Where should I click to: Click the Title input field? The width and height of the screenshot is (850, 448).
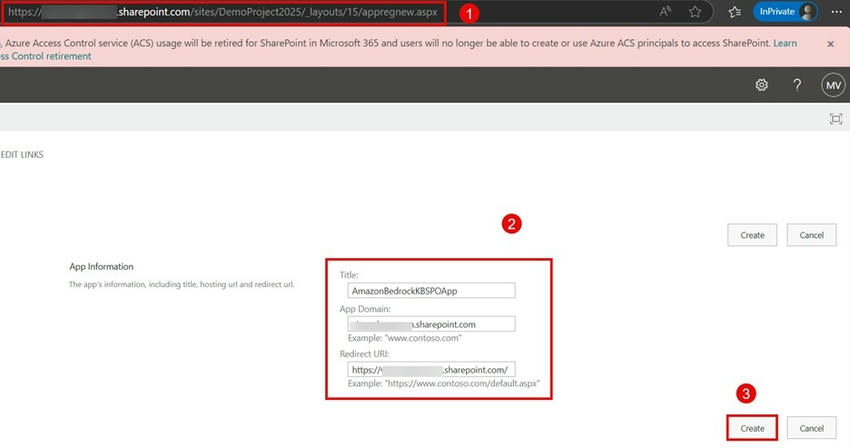point(431,291)
